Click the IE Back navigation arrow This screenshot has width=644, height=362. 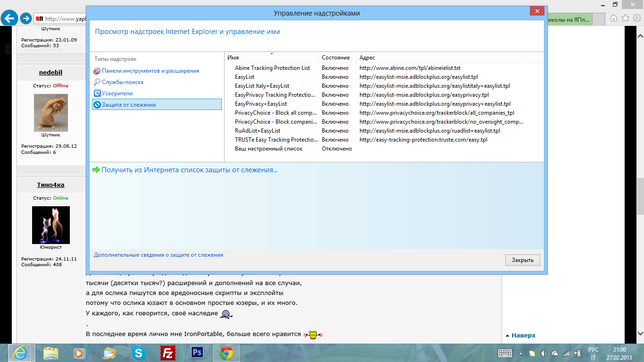(9, 18)
